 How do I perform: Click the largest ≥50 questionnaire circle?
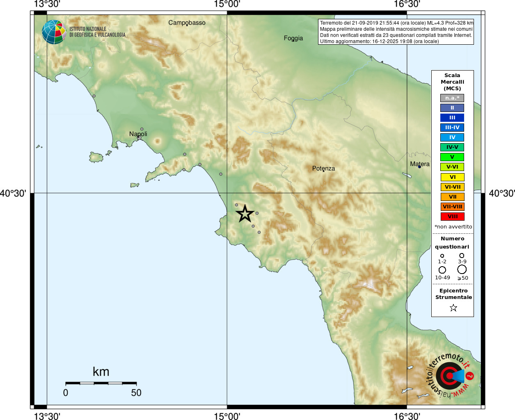click(x=462, y=269)
